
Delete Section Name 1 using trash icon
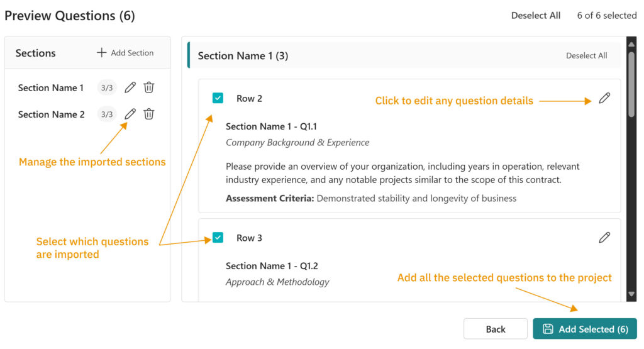pos(149,87)
